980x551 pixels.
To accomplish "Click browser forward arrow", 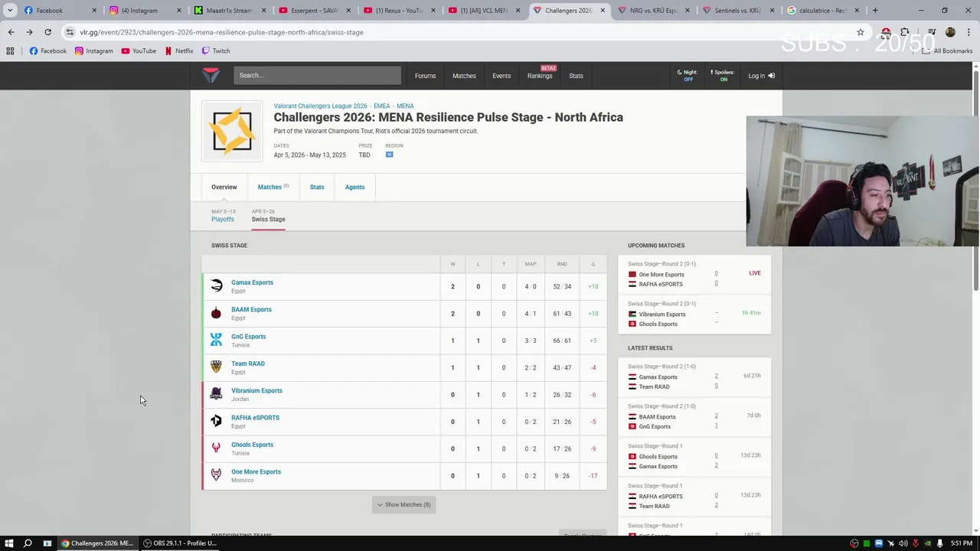I will [29, 32].
